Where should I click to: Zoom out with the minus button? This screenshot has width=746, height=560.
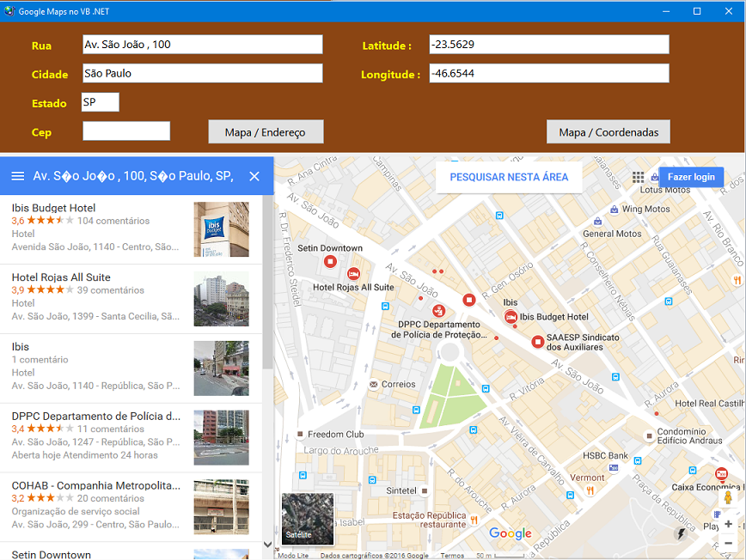[x=729, y=543]
